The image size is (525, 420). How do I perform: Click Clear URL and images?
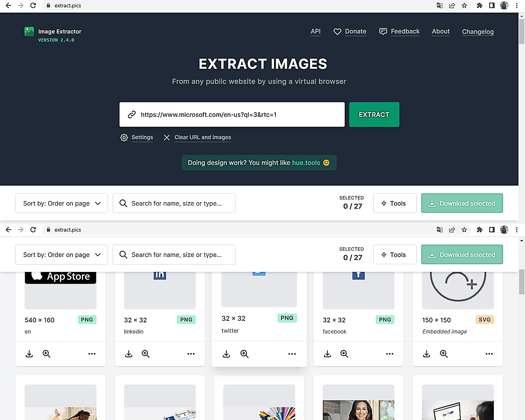(x=203, y=137)
